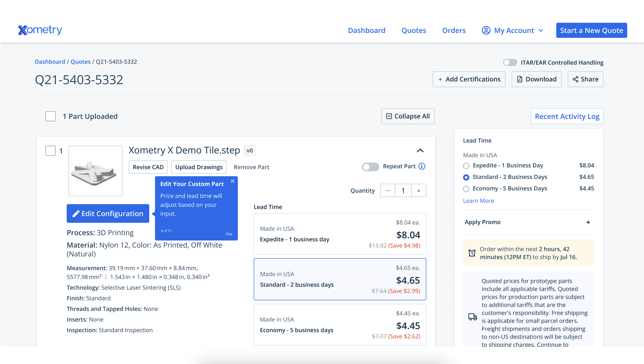Collapse the Xometry X Demo Tile part
This screenshot has height=364, width=644.
click(420, 151)
